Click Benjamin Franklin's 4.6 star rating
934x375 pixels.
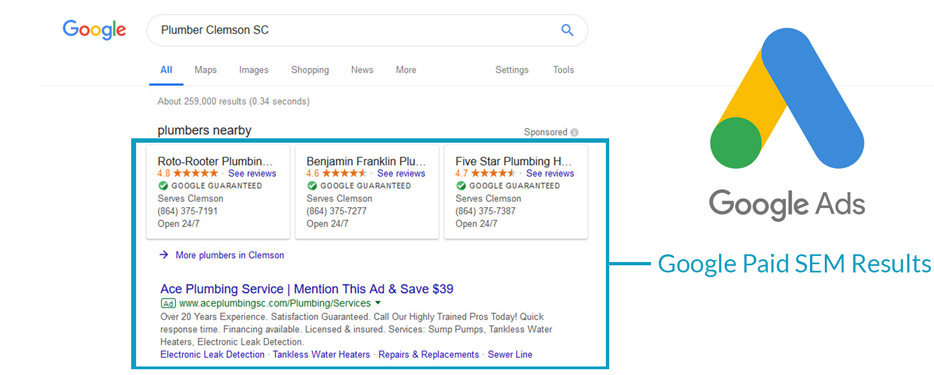(x=337, y=173)
